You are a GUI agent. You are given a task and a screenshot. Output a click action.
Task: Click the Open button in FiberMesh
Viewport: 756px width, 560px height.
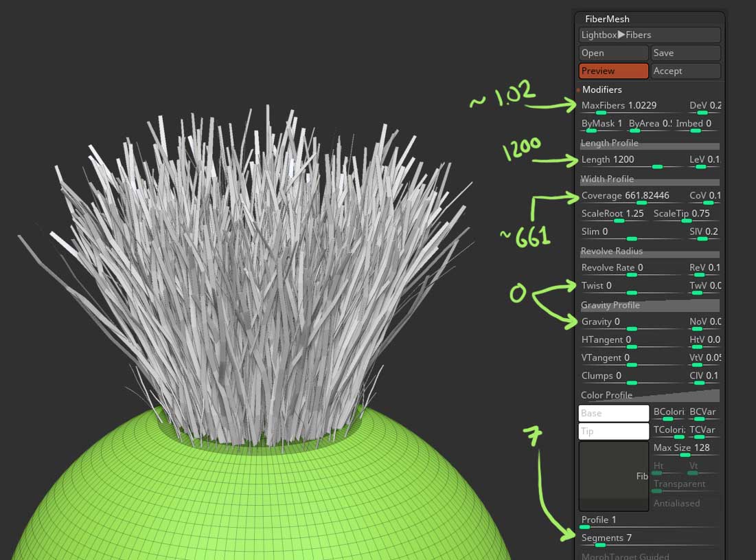pyautogui.click(x=613, y=53)
